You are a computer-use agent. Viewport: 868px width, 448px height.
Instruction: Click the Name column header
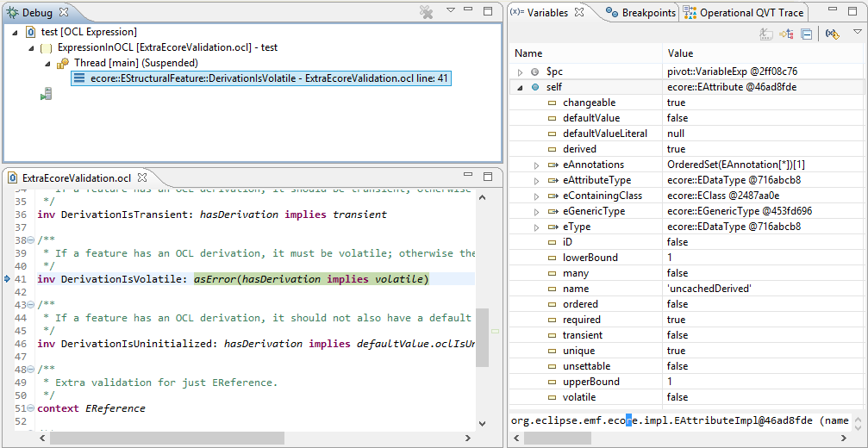coord(585,53)
